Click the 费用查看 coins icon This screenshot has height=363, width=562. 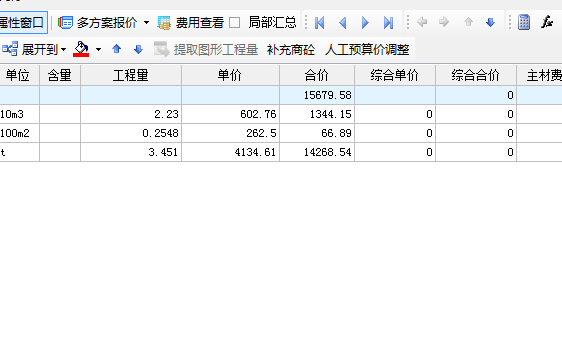[x=164, y=23]
